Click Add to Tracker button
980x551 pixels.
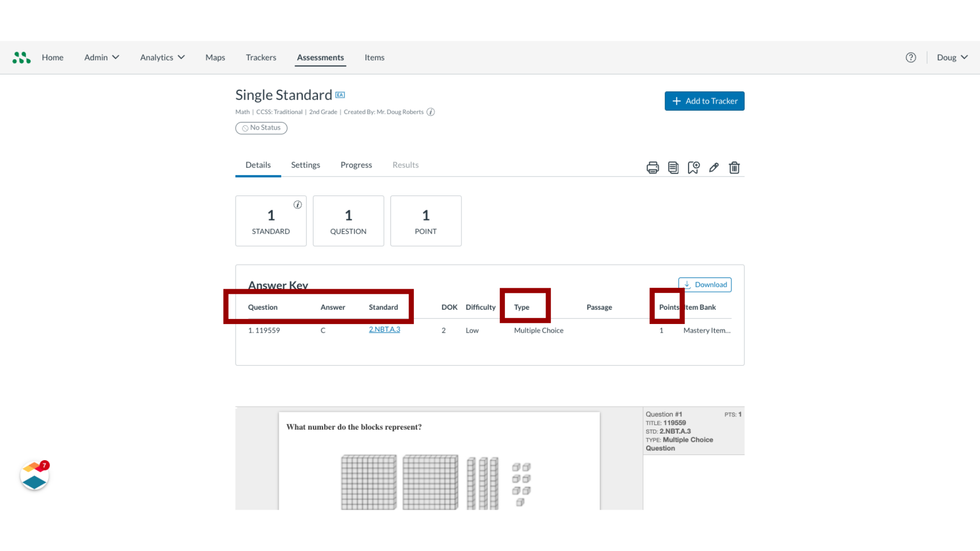[x=704, y=101]
